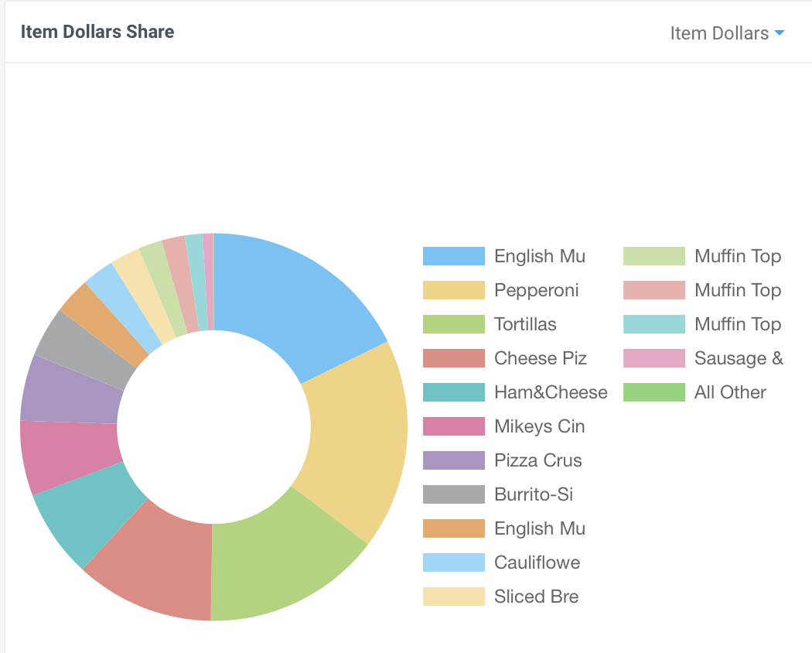Toggle the Ham&Cheese legend entry

click(x=515, y=392)
